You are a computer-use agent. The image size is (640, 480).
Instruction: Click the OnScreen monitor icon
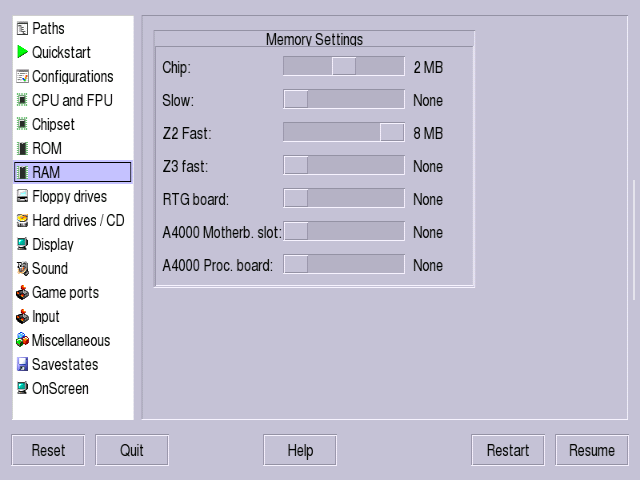(x=22, y=388)
